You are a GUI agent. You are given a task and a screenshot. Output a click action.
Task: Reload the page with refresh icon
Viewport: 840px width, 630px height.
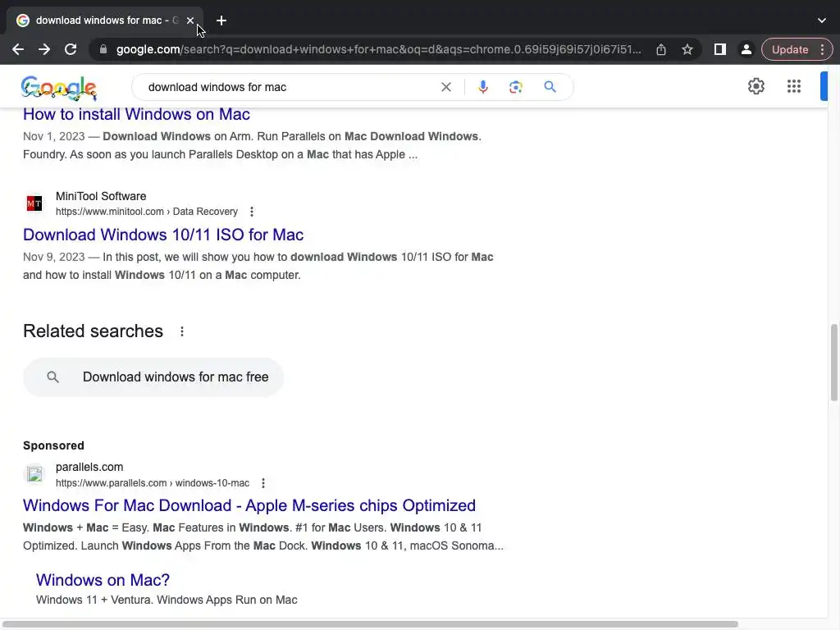tap(71, 49)
